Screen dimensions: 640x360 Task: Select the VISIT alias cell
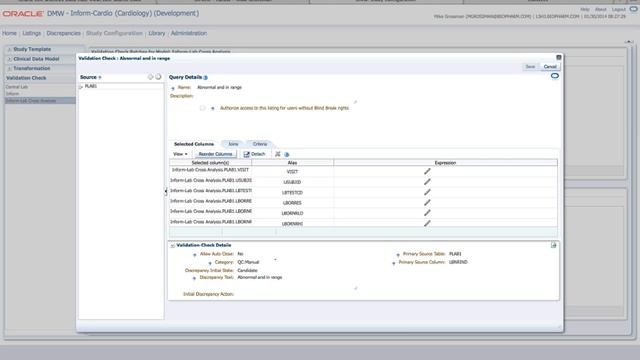tap(292, 172)
